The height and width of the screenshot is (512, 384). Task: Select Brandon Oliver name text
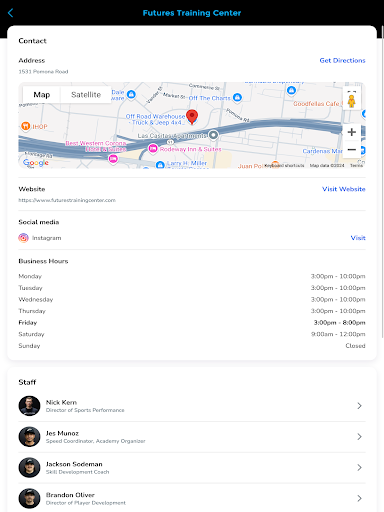click(x=70, y=495)
